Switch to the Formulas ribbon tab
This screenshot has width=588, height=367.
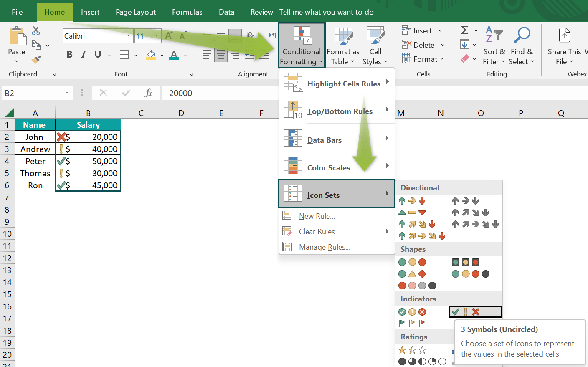point(187,12)
